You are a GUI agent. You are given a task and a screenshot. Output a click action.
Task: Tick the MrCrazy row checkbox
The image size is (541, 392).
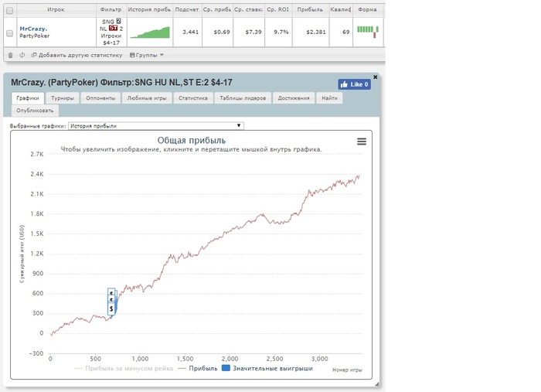pos(10,33)
